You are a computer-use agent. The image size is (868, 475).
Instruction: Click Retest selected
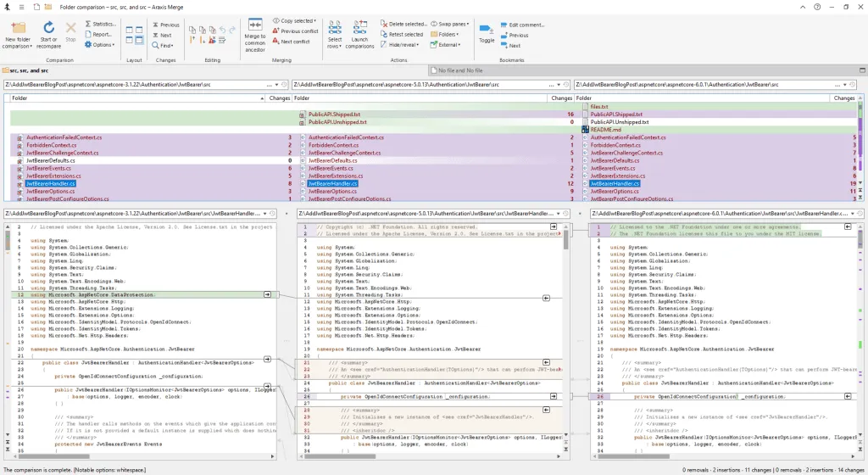[x=402, y=34]
